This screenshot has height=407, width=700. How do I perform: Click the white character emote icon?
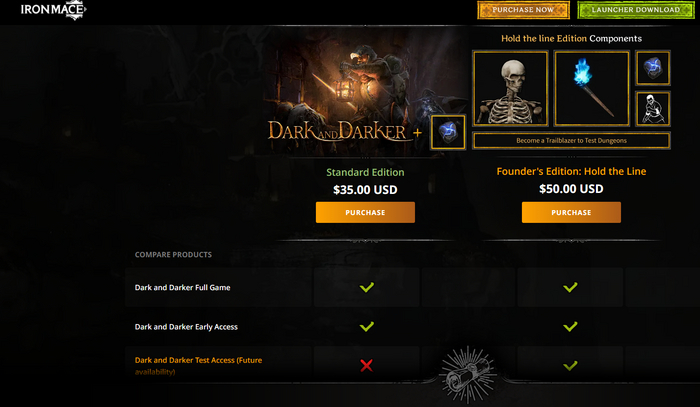coord(653,109)
